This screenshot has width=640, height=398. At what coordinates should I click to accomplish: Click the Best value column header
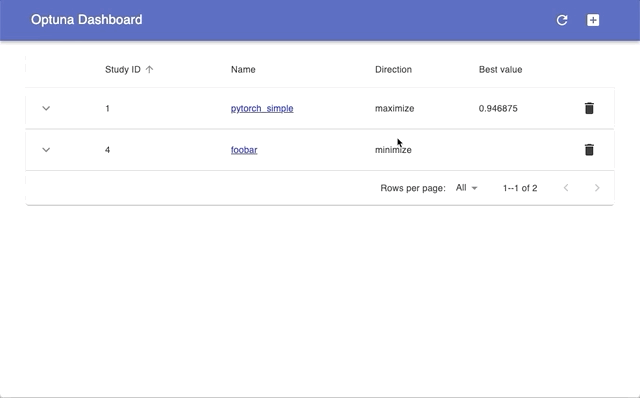tap(500, 69)
